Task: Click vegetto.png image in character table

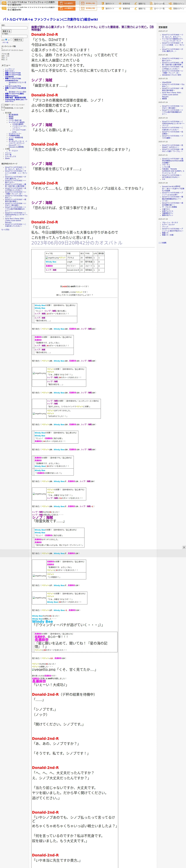Action: [52, 258]
